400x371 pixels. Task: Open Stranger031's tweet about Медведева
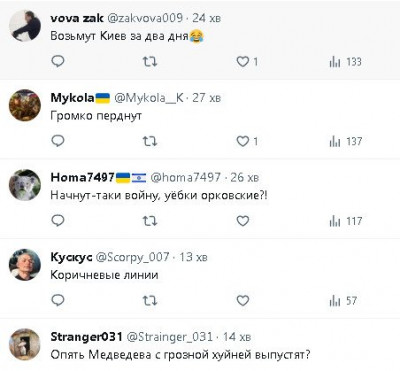click(x=180, y=355)
